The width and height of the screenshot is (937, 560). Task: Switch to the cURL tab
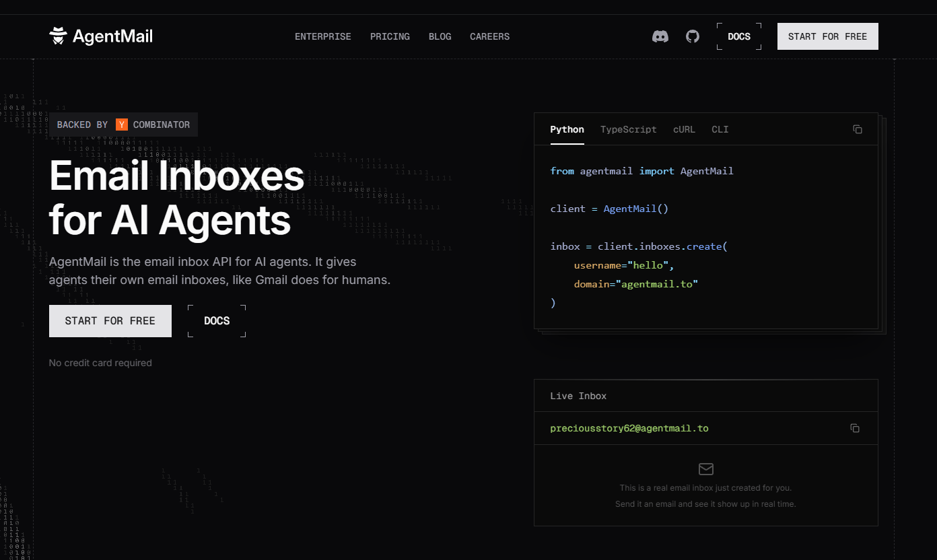point(684,129)
